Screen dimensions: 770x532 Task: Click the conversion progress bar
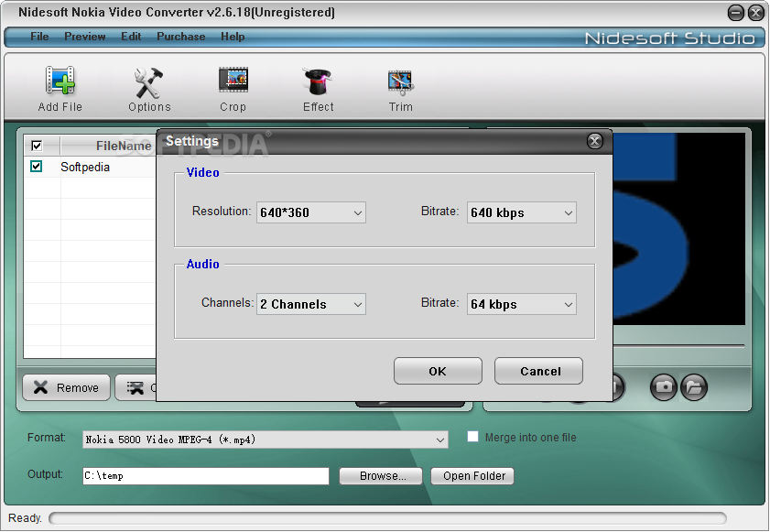[387, 518]
